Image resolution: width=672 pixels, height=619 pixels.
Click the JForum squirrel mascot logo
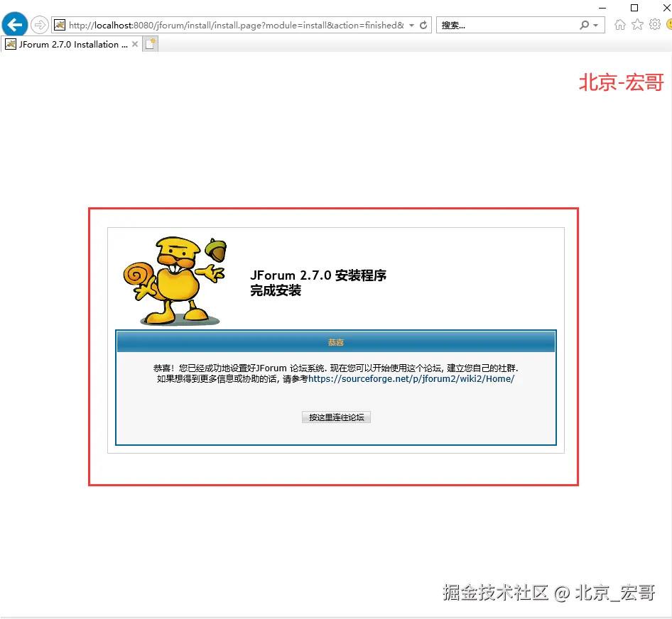(x=175, y=281)
